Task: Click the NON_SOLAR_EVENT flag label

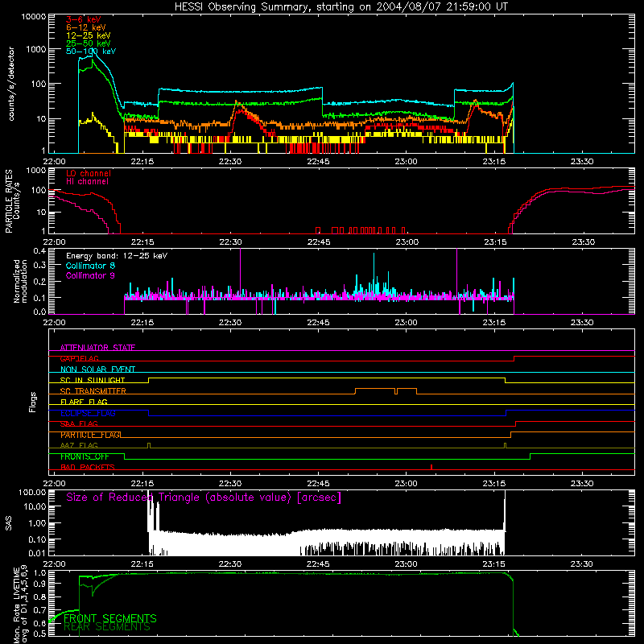Action: point(97,369)
